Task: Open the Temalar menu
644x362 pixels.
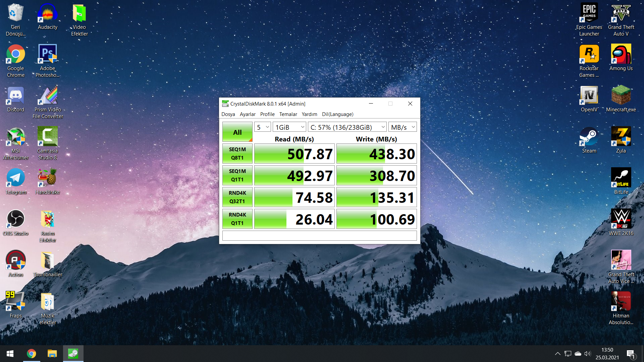Action: (288, 114)
